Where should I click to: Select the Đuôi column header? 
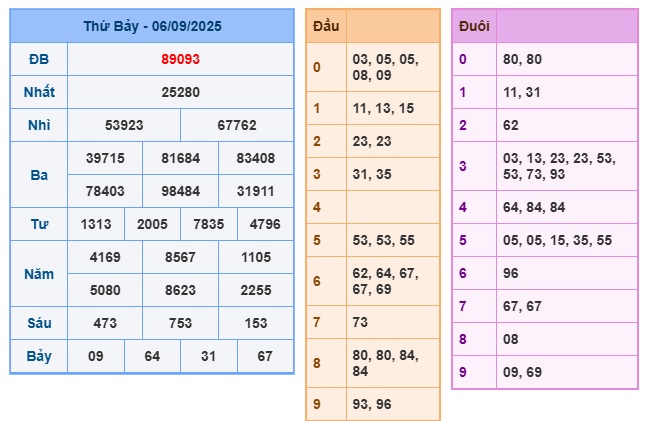(x=474, y=27)
